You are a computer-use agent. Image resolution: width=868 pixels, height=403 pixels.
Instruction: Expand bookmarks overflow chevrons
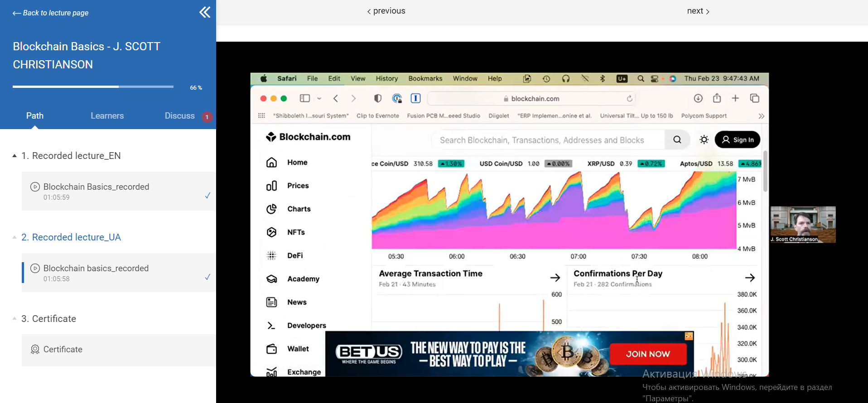point(762,116)
